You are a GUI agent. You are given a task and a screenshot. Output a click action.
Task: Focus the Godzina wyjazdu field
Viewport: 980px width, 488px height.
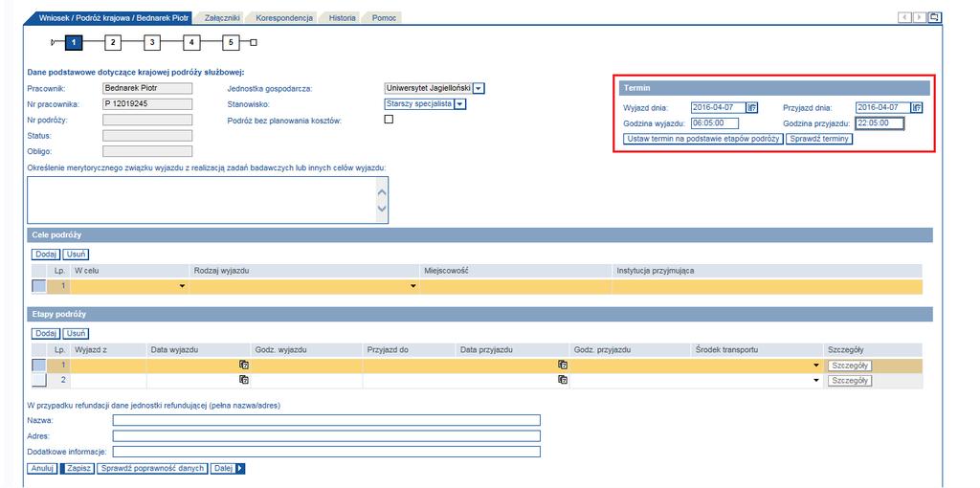pyautogui.click(x=715, y=123)
